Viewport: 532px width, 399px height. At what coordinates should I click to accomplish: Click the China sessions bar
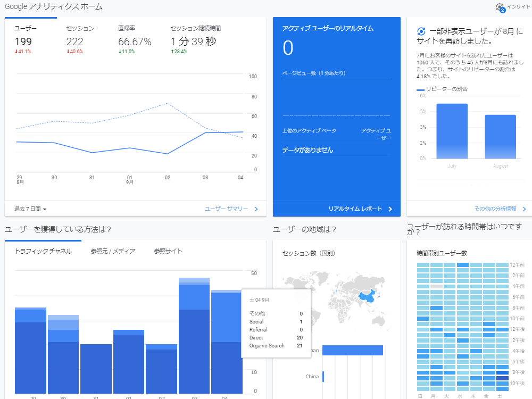323,377
